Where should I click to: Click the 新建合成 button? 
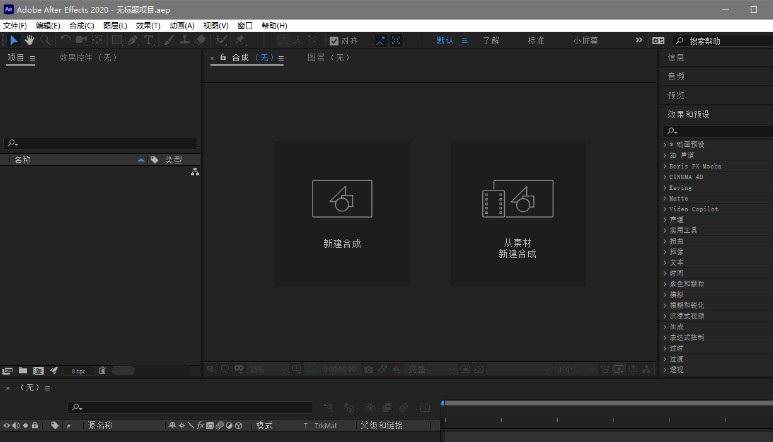coord(342,213)
